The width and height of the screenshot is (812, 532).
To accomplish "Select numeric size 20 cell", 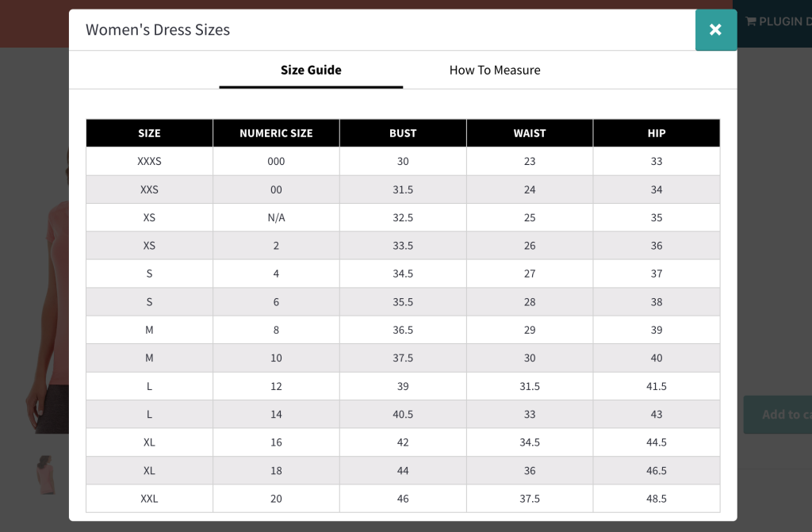I will coord(276,499).
